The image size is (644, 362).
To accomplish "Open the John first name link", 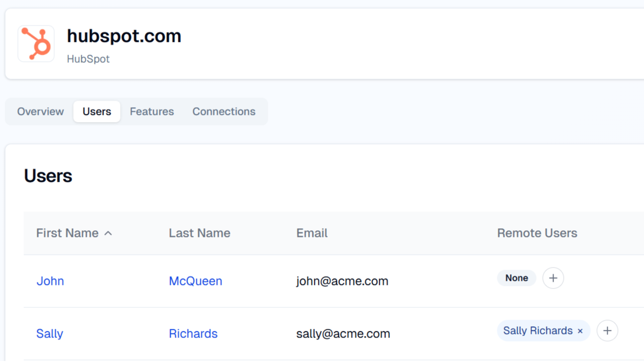I will coord(50,281).
